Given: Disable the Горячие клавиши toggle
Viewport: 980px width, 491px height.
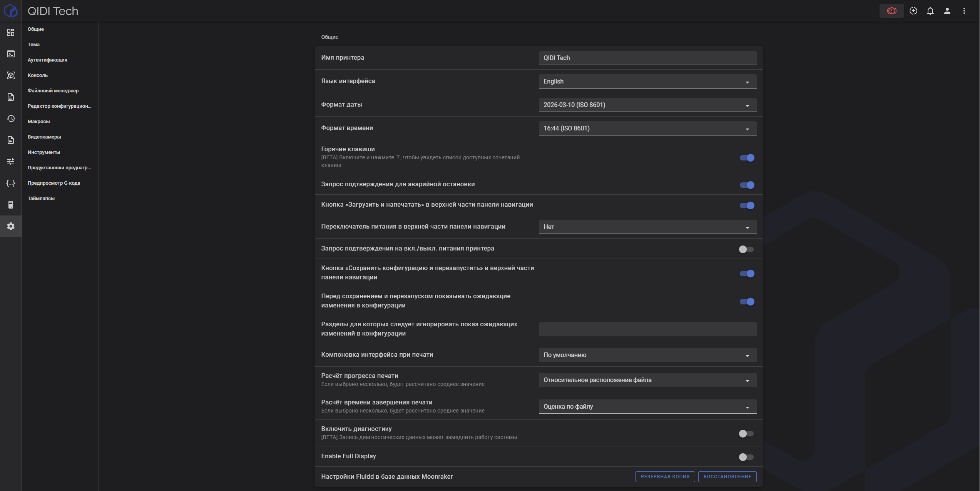Looking at the screenshot, I should [x=746, y=158].
